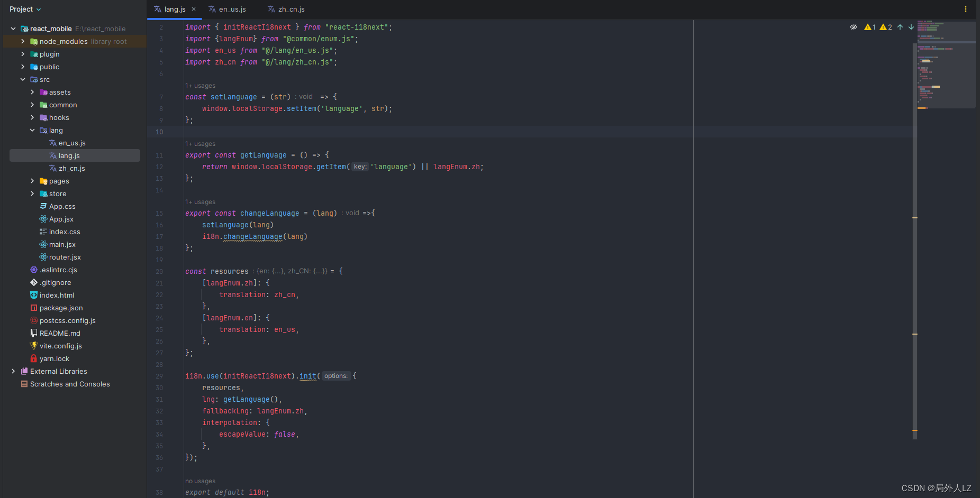Click the no usages hint above export default
Image resolution: width=980 pixels, height=498 pixels.
tap(200, 481)
